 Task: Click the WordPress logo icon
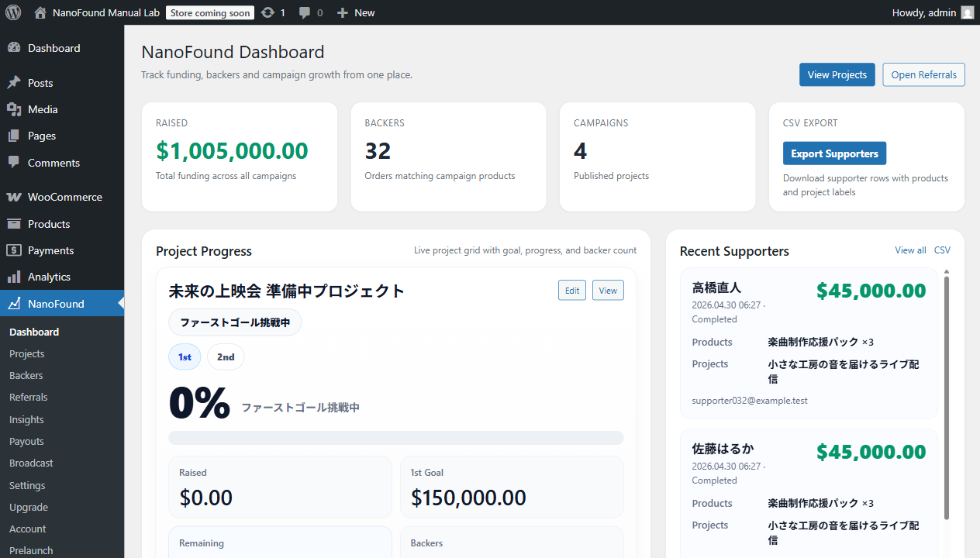[13, 12]
